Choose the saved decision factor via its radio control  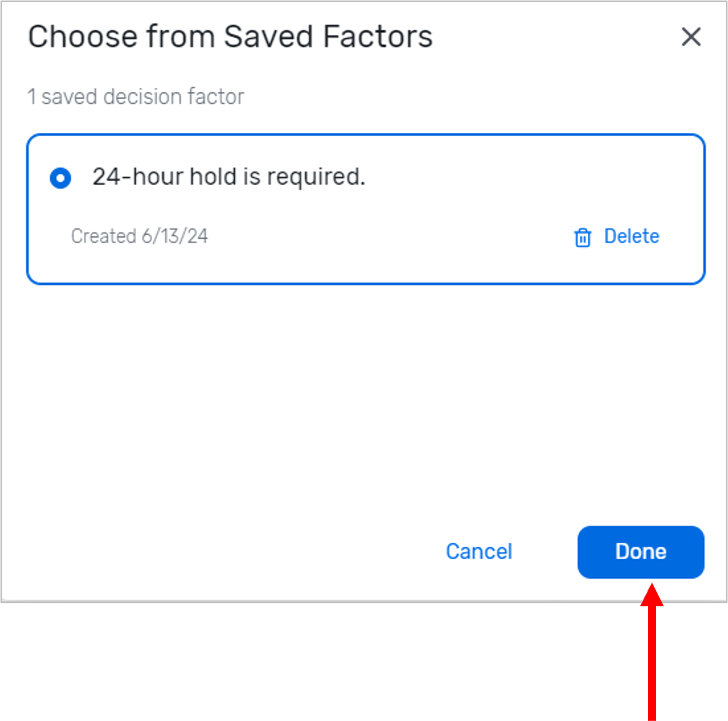tap(60, 178)
